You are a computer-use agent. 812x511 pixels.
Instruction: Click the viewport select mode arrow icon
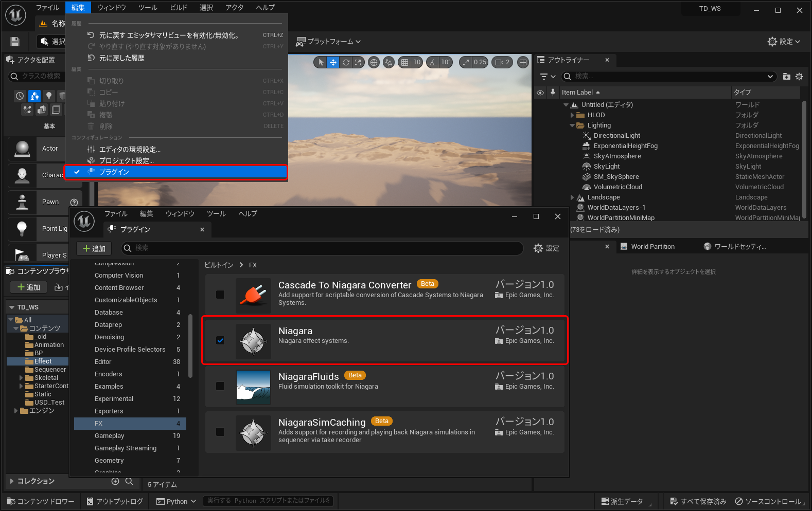[321, 62]
